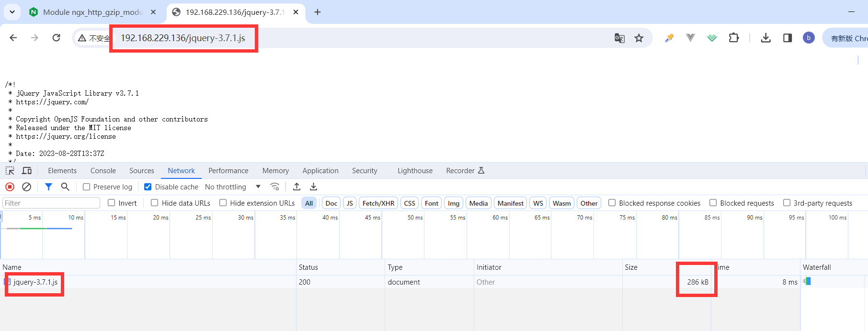Export HAR with the download icon
868x331 pixels.
[314, 187]
